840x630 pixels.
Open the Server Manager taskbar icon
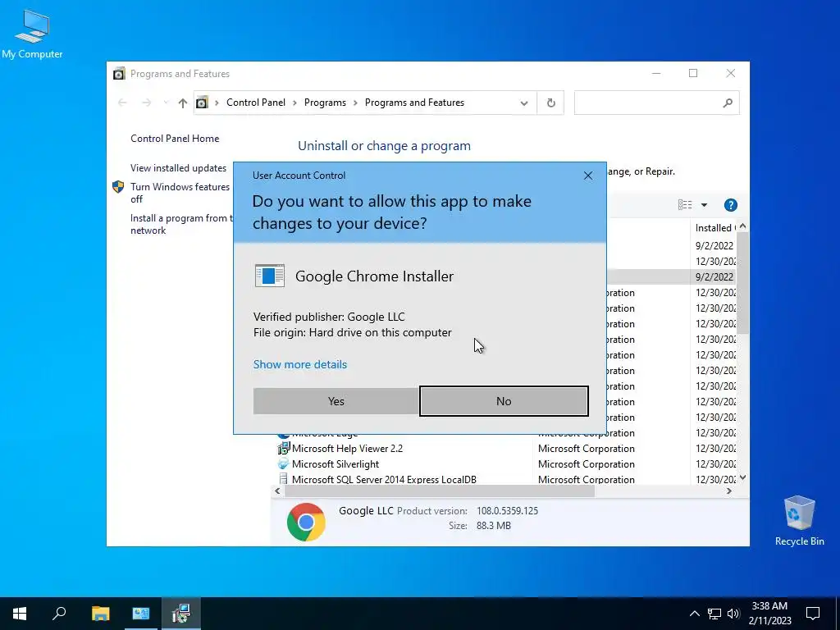(140, 614)
